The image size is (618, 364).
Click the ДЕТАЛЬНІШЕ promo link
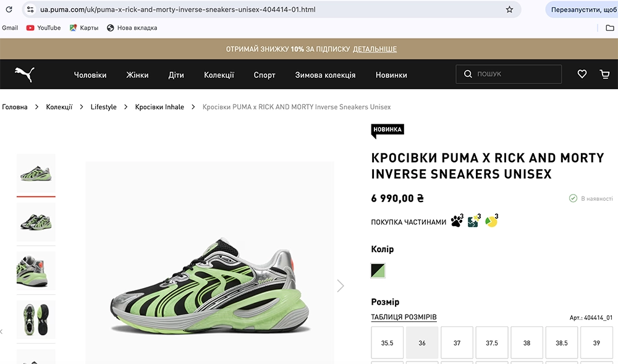375,49
